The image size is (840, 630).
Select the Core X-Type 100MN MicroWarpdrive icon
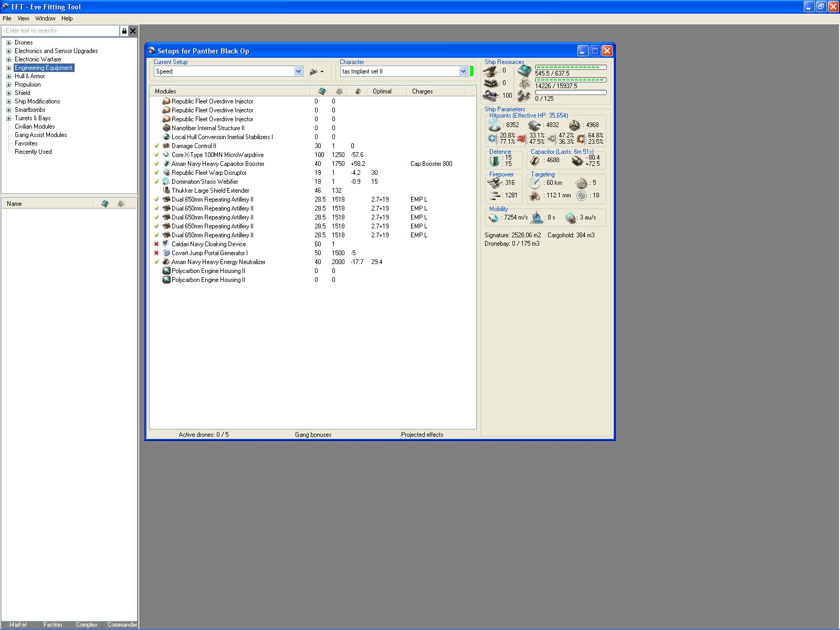click(x=166, y=155)
